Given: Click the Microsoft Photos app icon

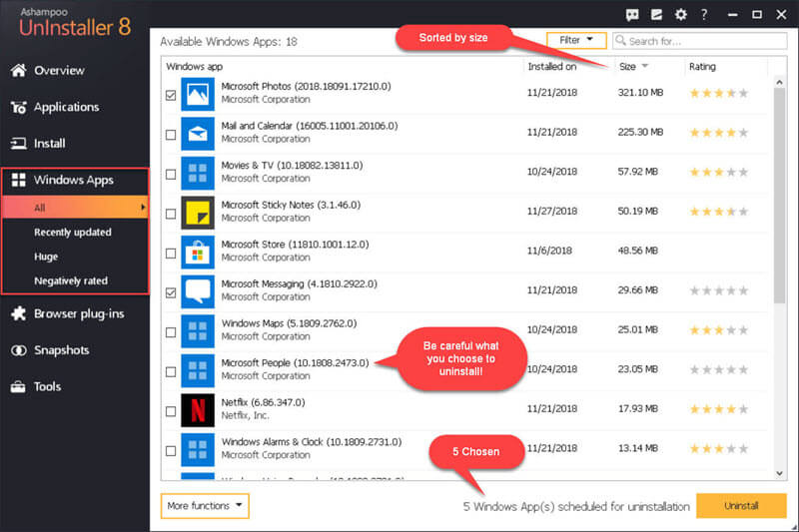Looking at the screenshot, I should 198,94.
